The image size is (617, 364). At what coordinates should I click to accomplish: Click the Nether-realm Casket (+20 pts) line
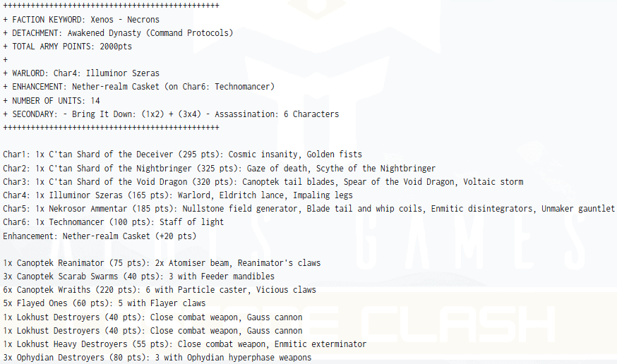click(x=100, y=236)
